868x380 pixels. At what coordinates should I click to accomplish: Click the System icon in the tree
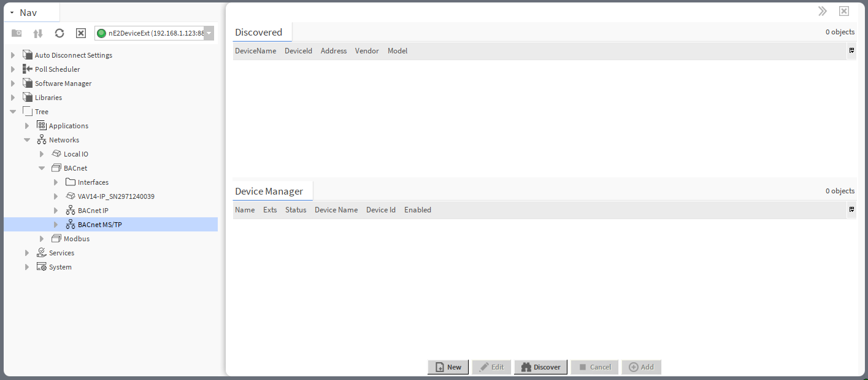41,266
